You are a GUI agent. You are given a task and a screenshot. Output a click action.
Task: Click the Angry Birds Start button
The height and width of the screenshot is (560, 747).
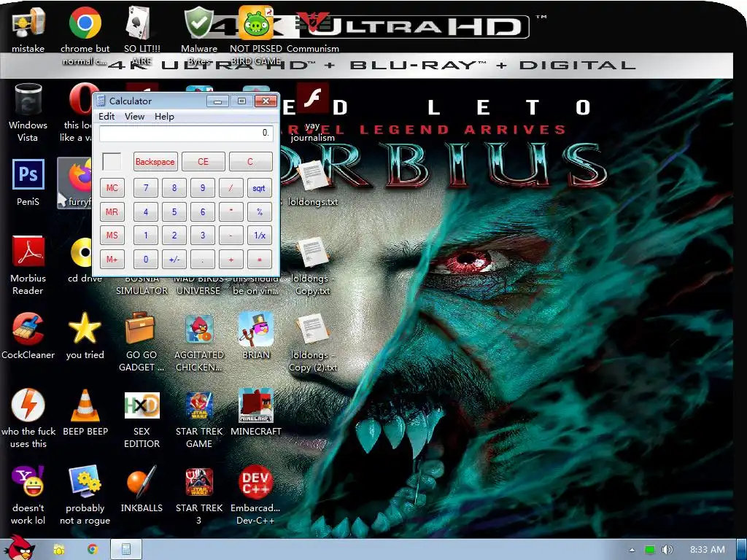coord(19,548)
